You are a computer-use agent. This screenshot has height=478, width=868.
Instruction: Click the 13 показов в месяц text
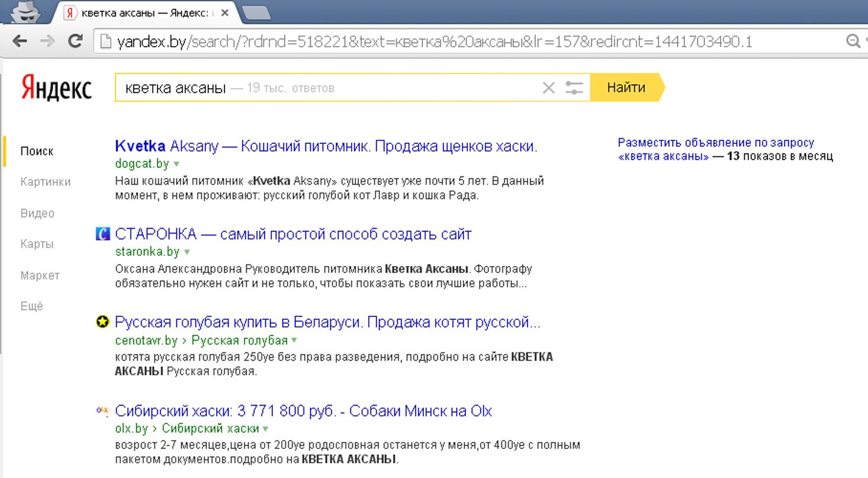click(780, 156)
